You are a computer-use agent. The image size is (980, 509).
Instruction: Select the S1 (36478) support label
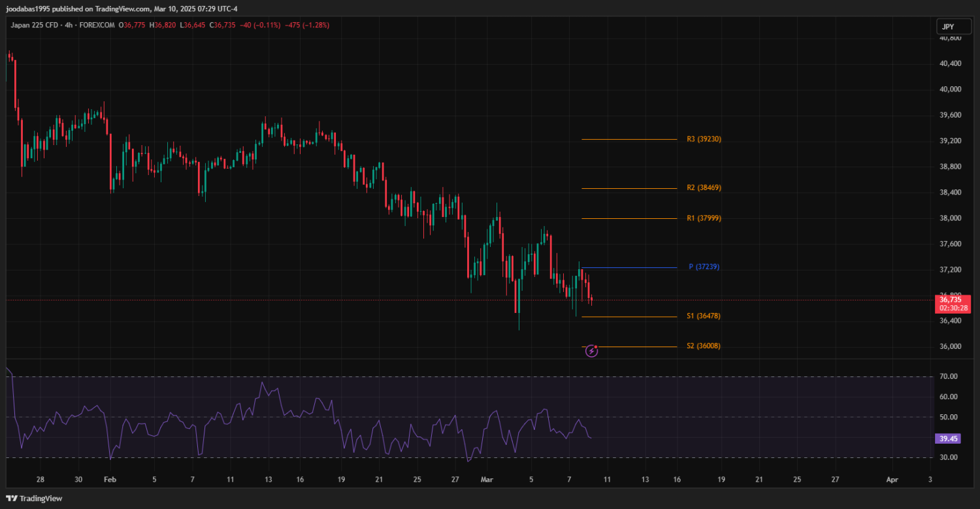coord(704,316)
